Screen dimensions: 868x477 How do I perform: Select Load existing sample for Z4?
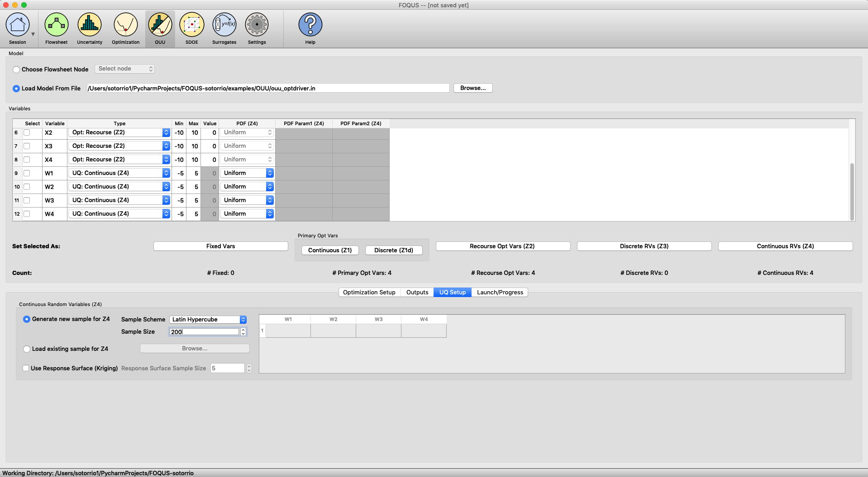[27, 349]
